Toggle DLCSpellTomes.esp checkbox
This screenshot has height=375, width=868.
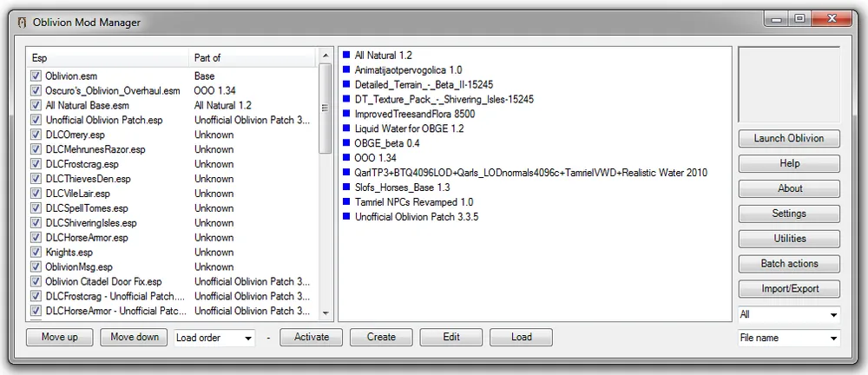[36, 207]
